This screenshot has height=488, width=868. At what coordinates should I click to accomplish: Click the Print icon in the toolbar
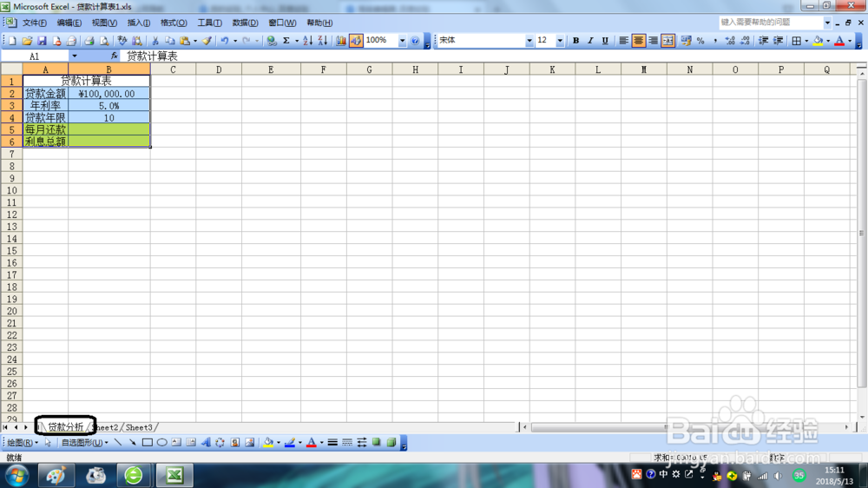(89, 41)
